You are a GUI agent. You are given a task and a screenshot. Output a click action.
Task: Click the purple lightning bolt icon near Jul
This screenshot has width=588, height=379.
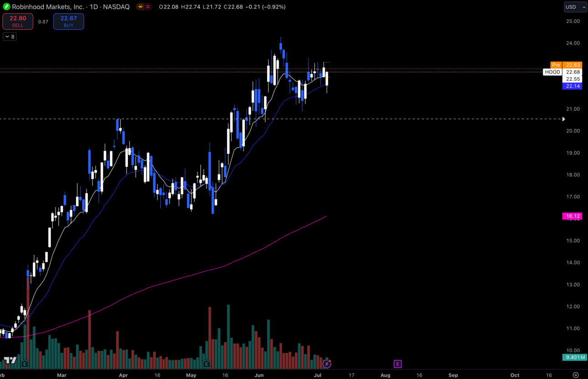click(327, 364)
